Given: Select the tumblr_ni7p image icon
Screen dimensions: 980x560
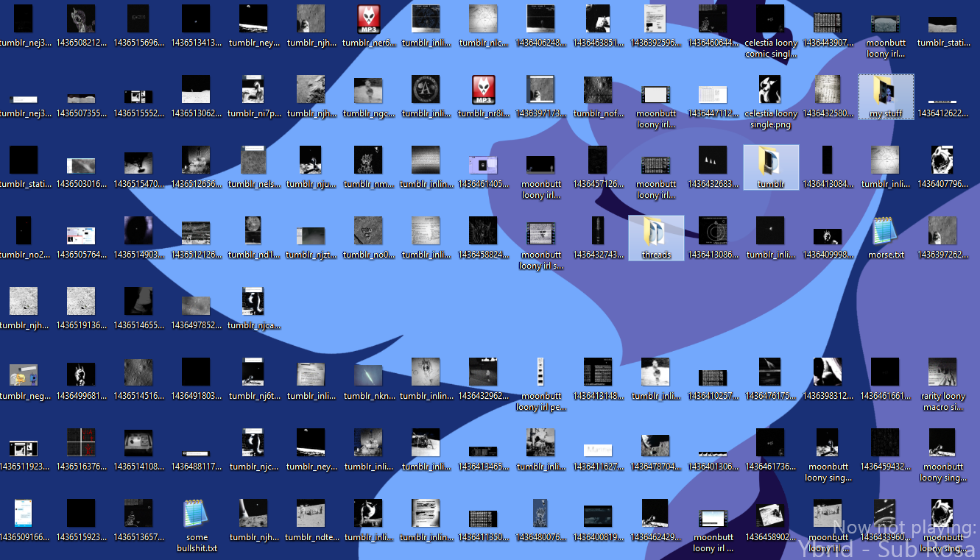Looking at the screenshot, I should [254, 90].
